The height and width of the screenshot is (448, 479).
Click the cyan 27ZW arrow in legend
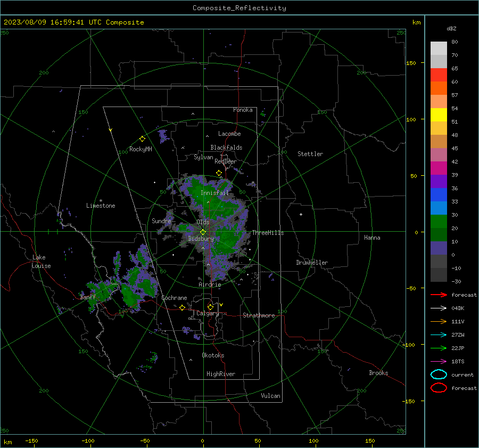tap(439, 335)
